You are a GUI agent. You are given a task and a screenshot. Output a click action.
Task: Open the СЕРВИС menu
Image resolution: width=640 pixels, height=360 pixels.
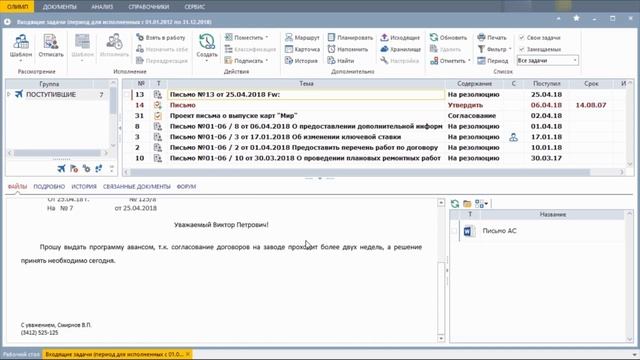coord(195,7)
